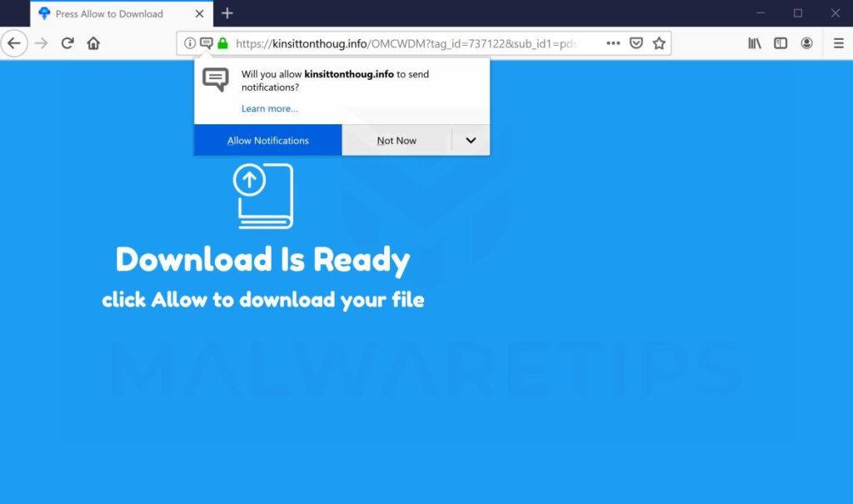The width and height of the screenshot is (853, 504).
Task: Open the Learn more link
Action: pyautogui.click(x=268, y=108)
